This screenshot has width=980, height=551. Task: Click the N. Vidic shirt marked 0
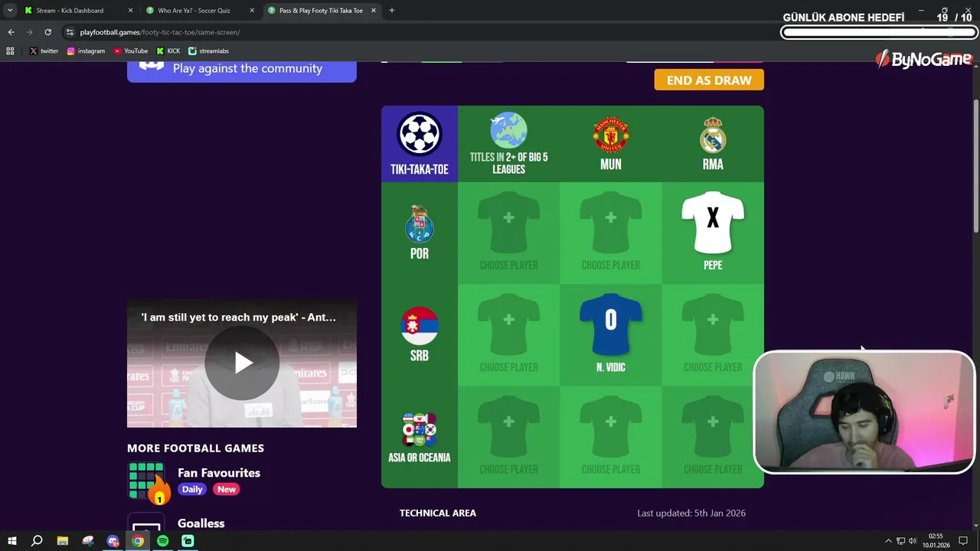pos(611,324)
